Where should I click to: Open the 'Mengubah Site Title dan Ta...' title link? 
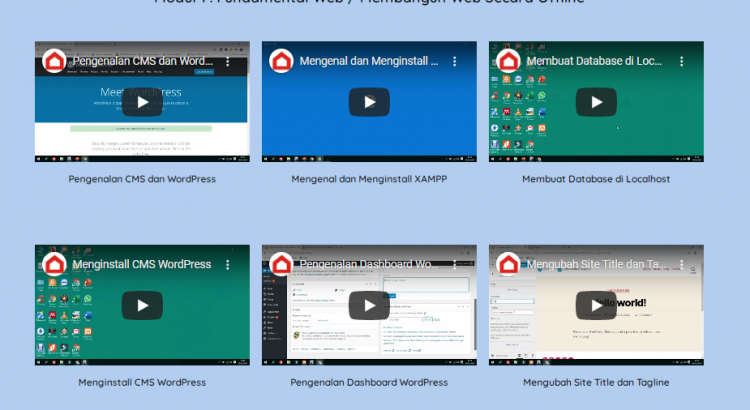(596, 265)
